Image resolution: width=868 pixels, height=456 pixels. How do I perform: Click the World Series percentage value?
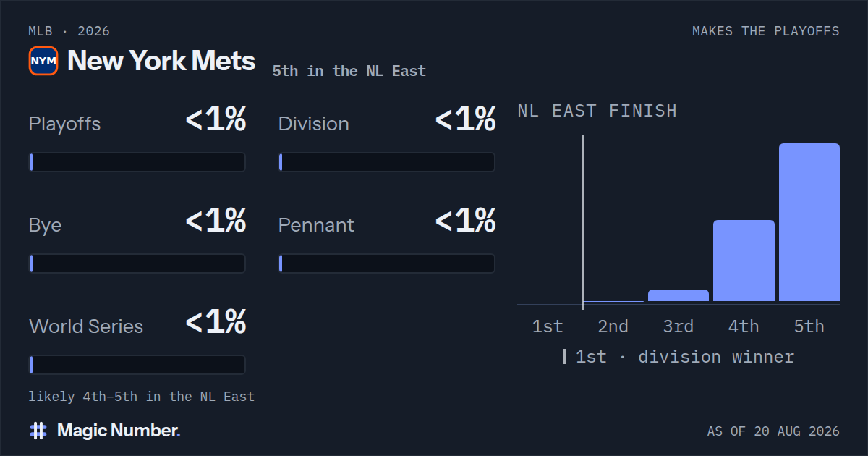[x=216, y=323]
